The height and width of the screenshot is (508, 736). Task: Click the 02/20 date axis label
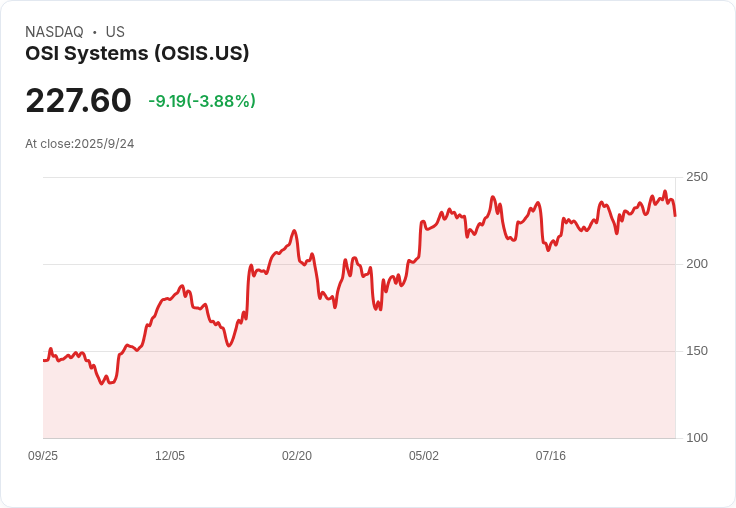(297, 455)
